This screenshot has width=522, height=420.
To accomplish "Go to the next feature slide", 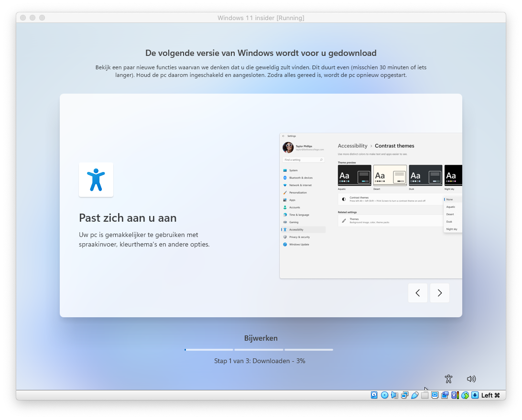I will pos(439,293).
